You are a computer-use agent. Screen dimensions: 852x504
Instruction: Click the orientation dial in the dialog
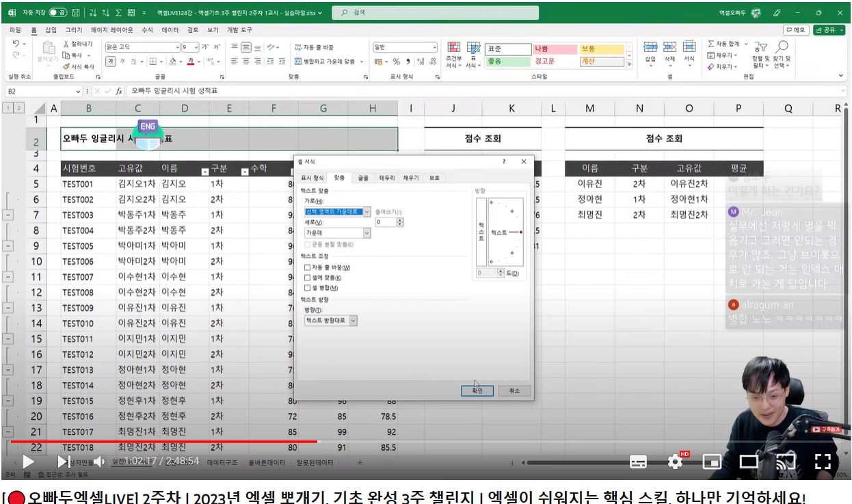(507, 233)
